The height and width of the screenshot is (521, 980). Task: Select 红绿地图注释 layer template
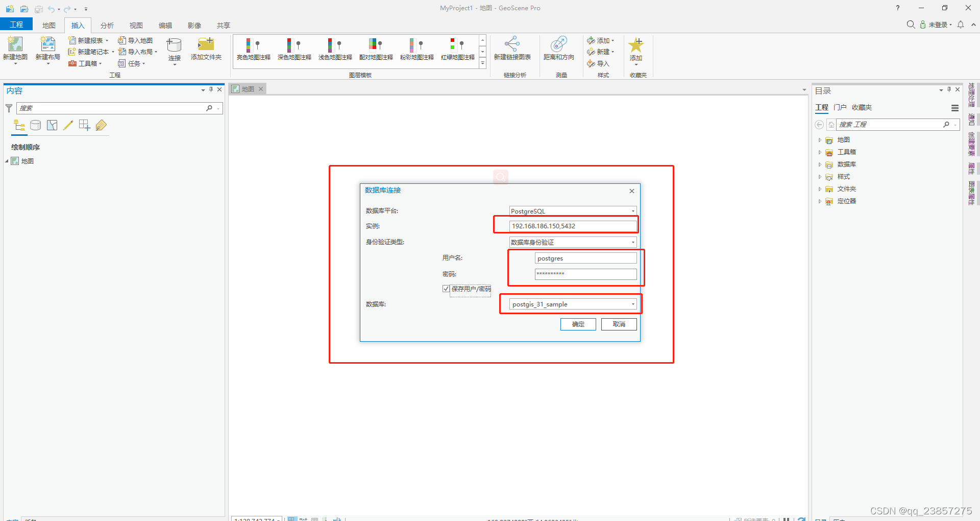[458, 49]
